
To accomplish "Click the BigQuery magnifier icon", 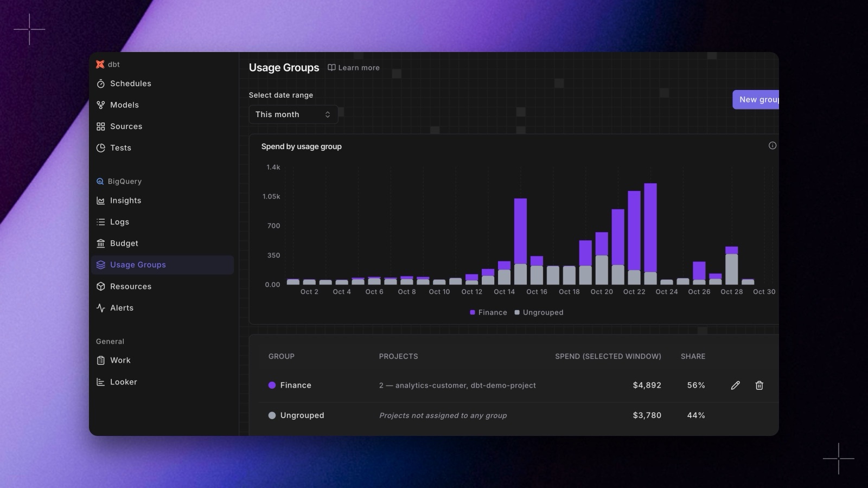I will click(x=100, y=182).
